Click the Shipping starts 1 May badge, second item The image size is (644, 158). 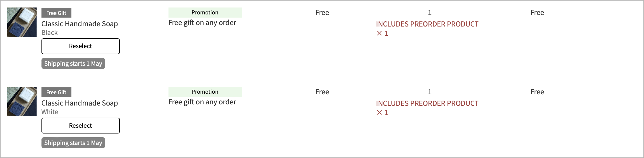tap(73, 143)
